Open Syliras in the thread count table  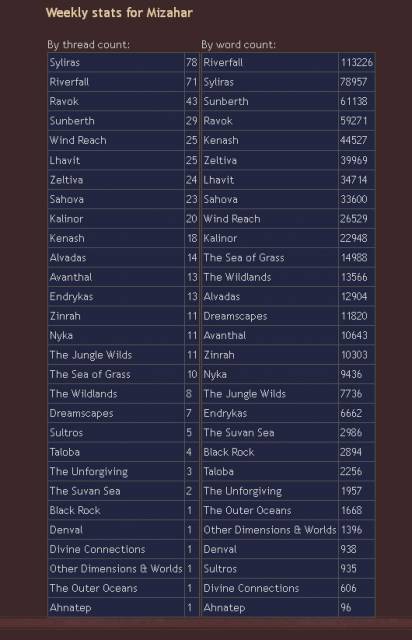65,62
